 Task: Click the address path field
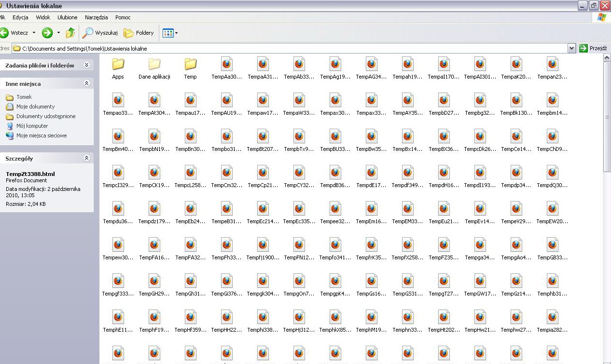tap(290, 48)
